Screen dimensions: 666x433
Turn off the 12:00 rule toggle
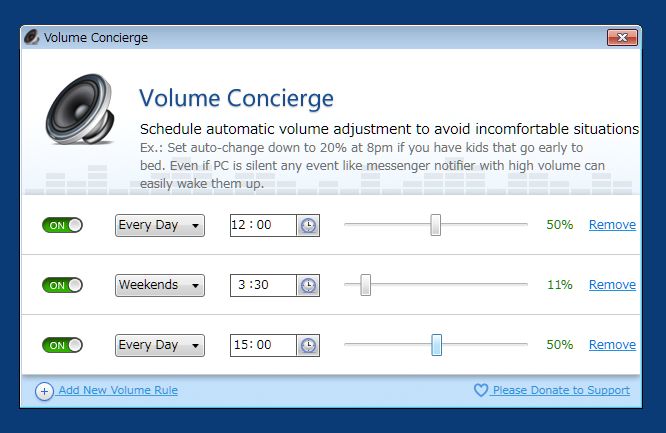click(x=62, y=225)
